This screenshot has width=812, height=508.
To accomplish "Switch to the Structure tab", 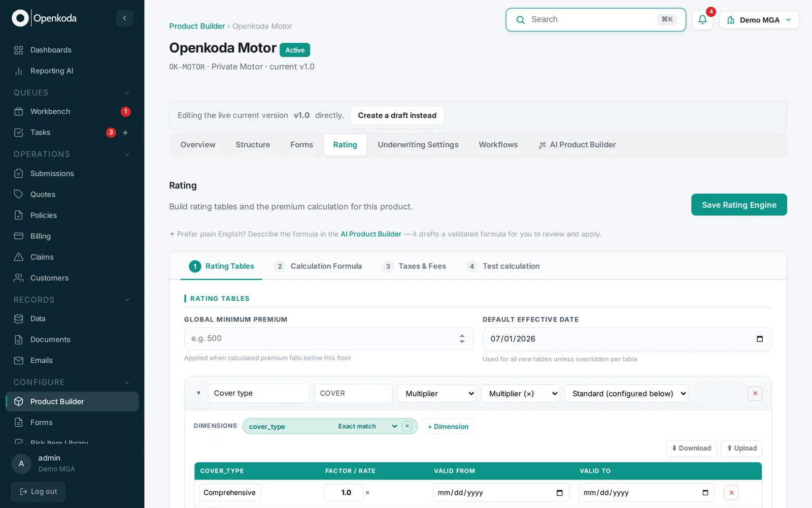I will click(x=253, y=145).
